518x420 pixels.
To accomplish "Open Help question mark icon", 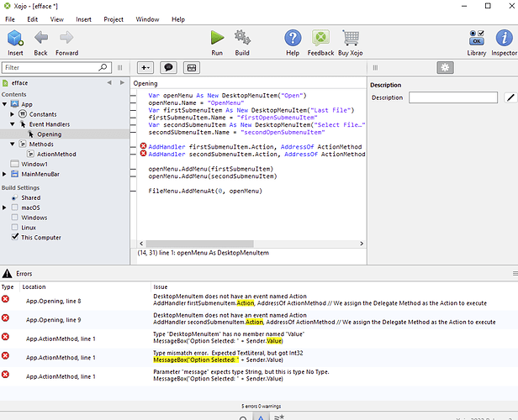I will coord(293,38).
